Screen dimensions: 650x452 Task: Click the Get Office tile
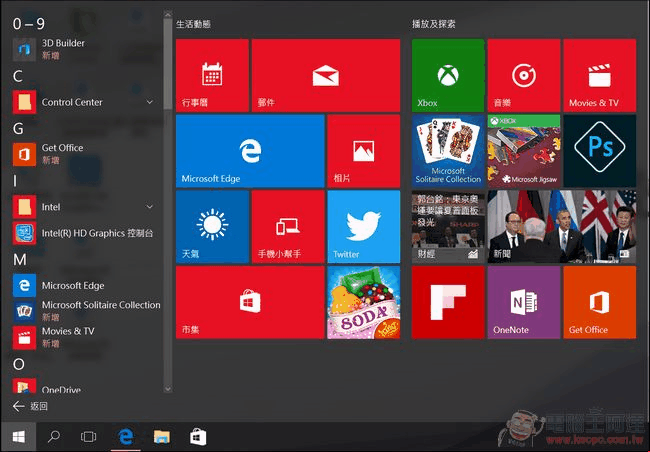pyautogui.click(x=599, y=302)
